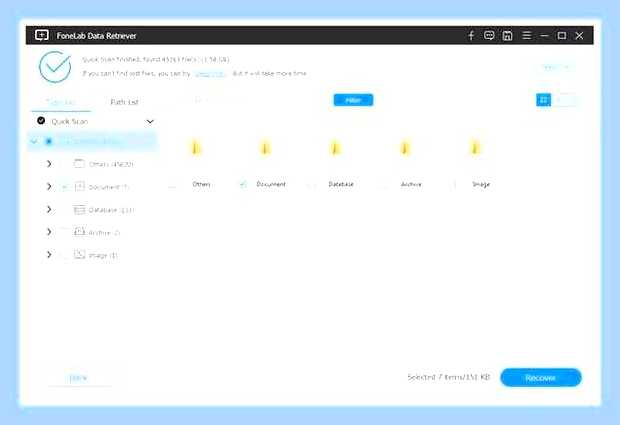Click the Recover button
This screenshot has height=425, width=620.
[541, 378]
